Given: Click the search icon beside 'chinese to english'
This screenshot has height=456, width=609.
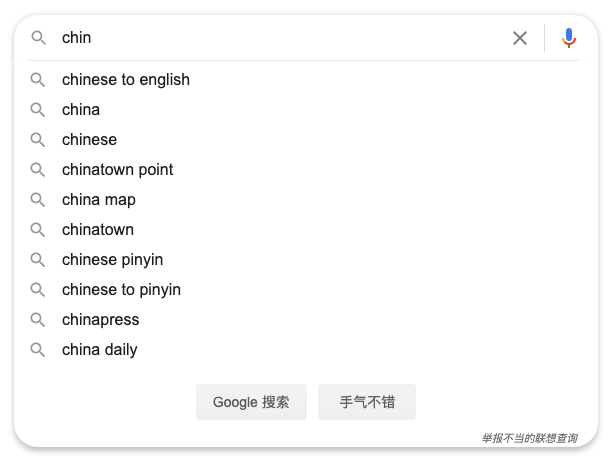Looking at the screenshot, I should pyautogui.click(x=38, y=80).
